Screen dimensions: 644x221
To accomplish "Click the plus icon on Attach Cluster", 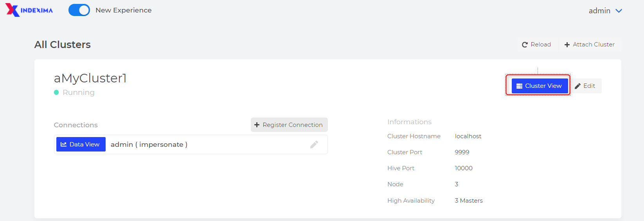I will pos(567,45).
